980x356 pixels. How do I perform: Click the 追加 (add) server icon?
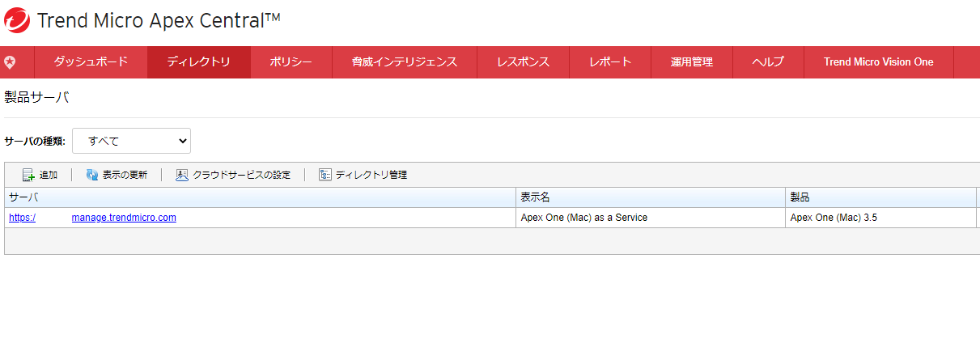pyautogui.click(x=28, y=175)
